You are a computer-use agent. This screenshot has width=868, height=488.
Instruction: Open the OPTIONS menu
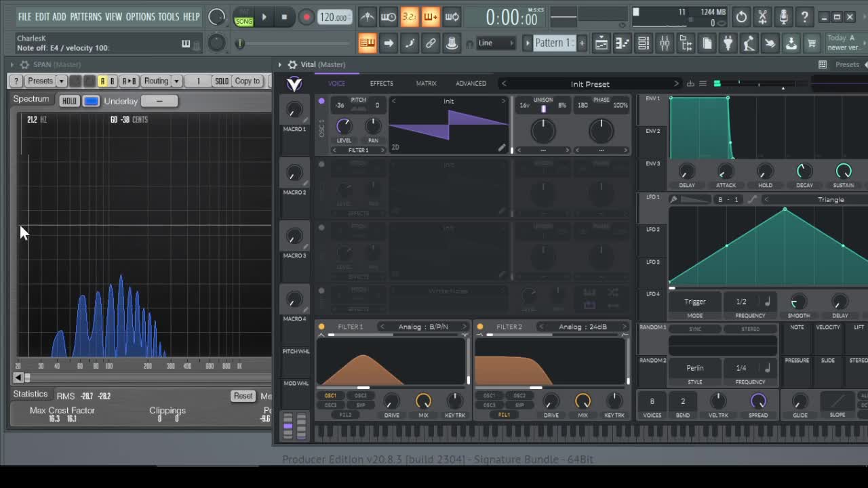[x=140, y=16]
